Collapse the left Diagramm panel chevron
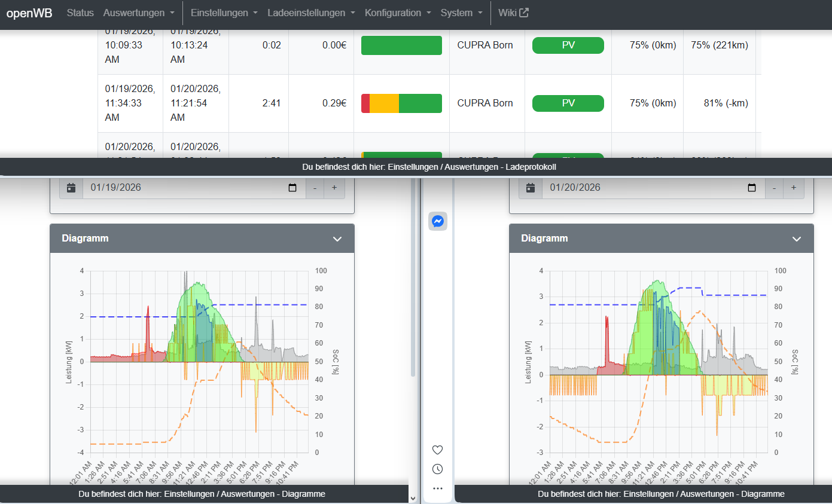The image size is (832, 504). coord(337,239)
